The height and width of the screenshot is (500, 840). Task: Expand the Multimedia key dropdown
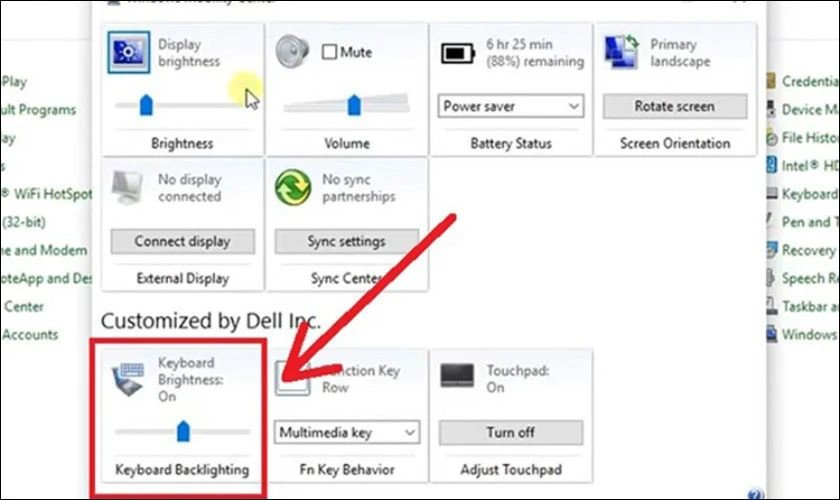347,432
